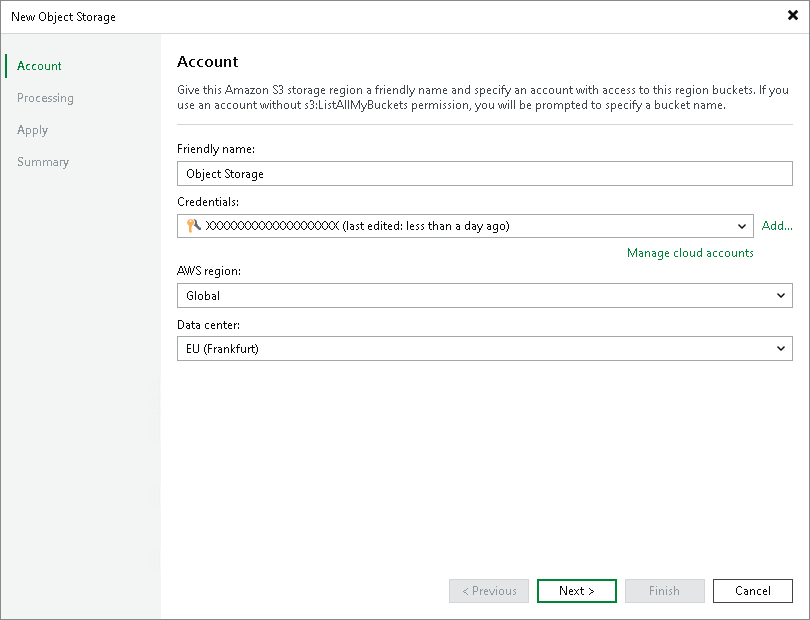This screenshot has width=810, height=620.
Task: Click the Amazon S3 description paragraph
Action: pos(483,97)
